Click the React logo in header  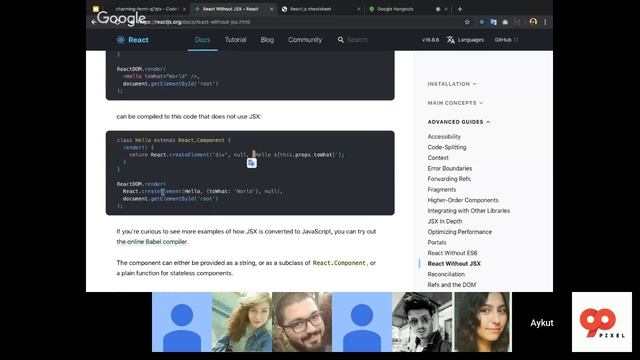(132, 40)
